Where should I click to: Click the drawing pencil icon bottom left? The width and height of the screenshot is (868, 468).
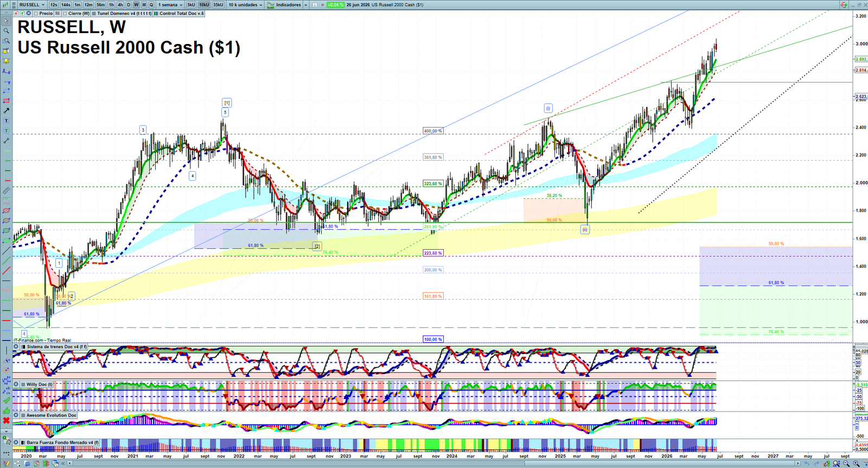[6, 463]
